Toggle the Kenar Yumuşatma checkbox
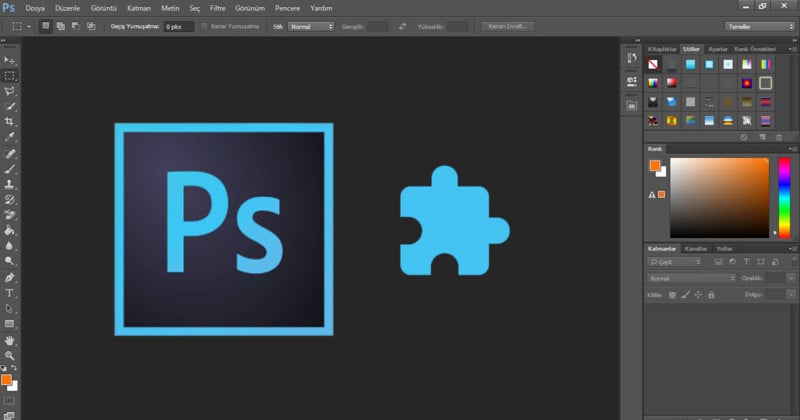 click(x=204, y=26)
